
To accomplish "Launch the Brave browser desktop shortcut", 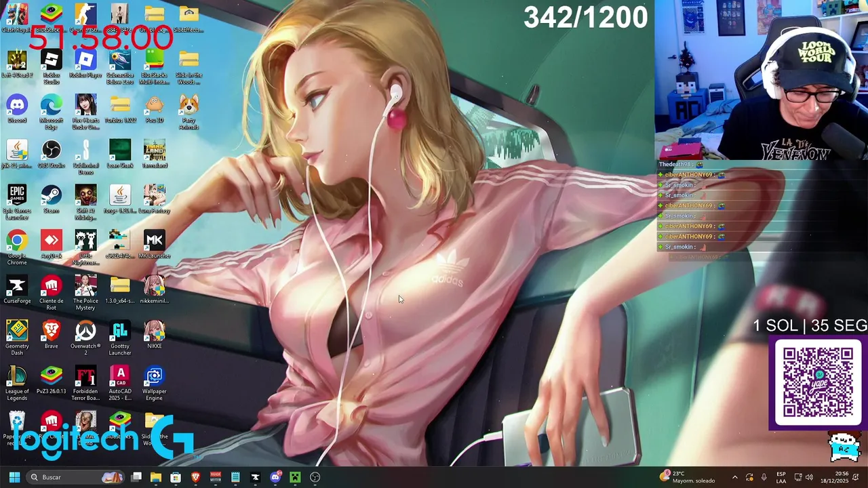I will pos(52,335).
